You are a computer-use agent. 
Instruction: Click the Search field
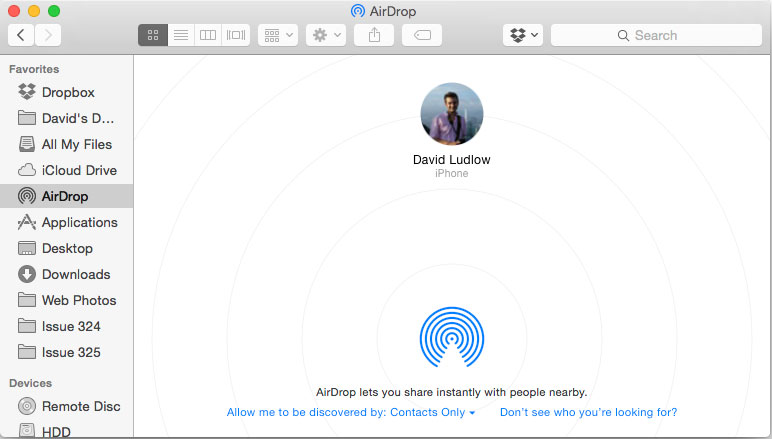point(656,35)
